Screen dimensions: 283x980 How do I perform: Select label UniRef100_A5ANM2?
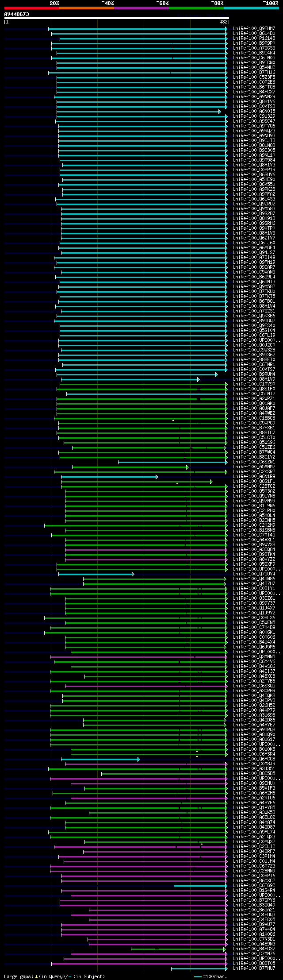pyautogui.click(x=254, y=467)
